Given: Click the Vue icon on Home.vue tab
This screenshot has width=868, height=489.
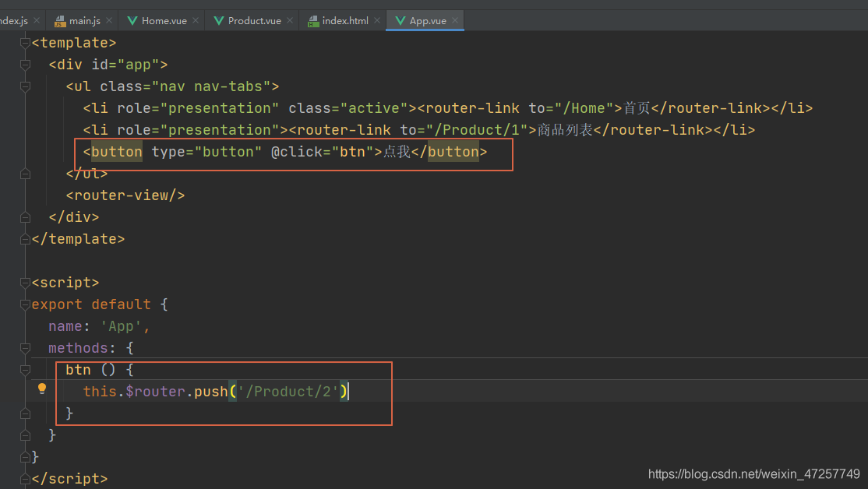Looking at the screenshot, I should (x=132, y=20).
